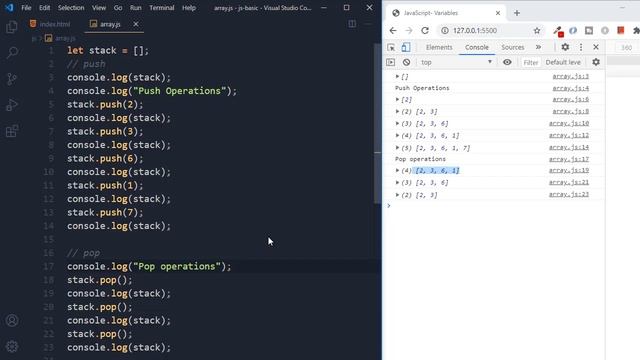Show the console sidebar
640x360 pixels.
point(391,62)
